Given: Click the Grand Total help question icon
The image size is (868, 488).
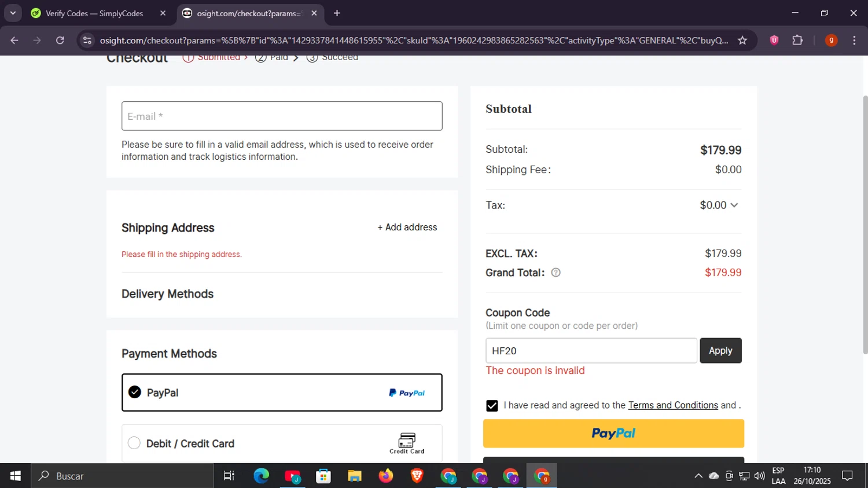Looking at the screenshot, I should point(556,273).
